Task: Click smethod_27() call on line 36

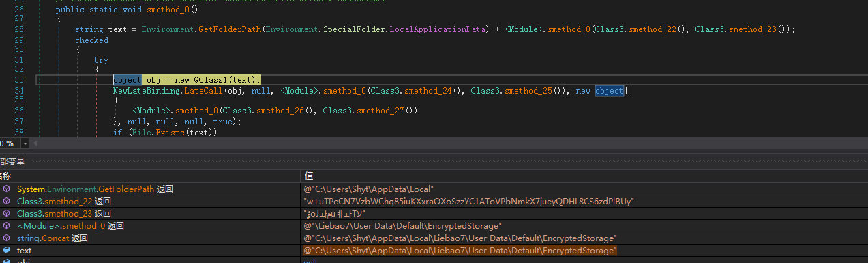Action: click(368, 111)
